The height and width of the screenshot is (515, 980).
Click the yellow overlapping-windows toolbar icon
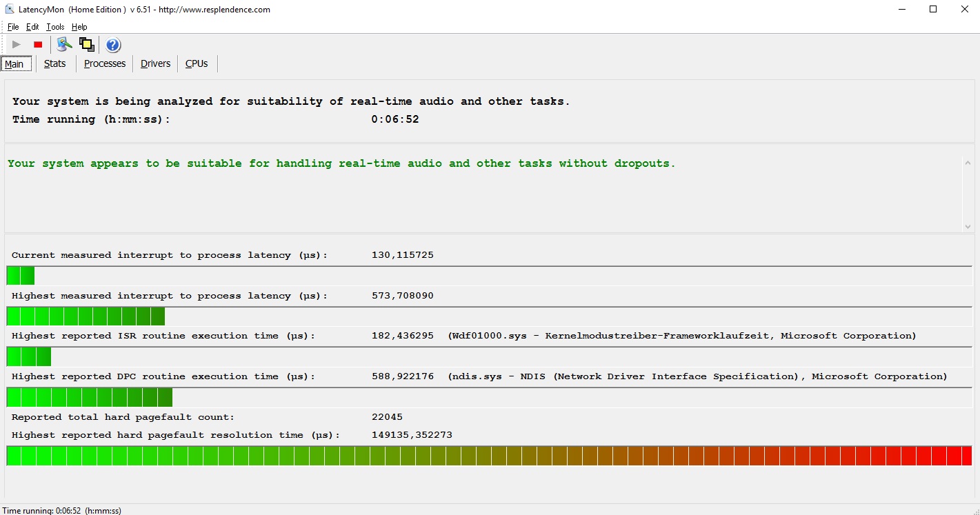pyautogui.click(x=86, y=45)
